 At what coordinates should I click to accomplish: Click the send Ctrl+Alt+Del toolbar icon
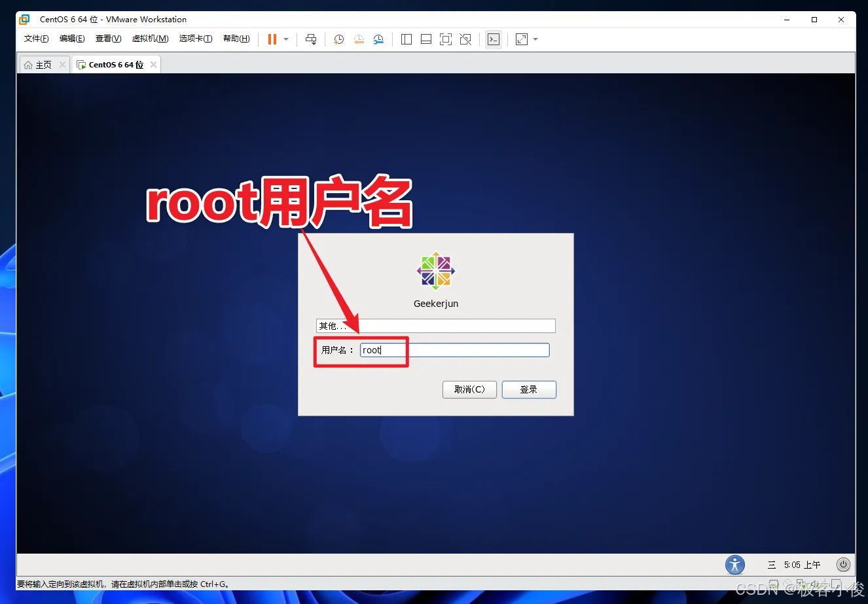[x=311, y=39]
